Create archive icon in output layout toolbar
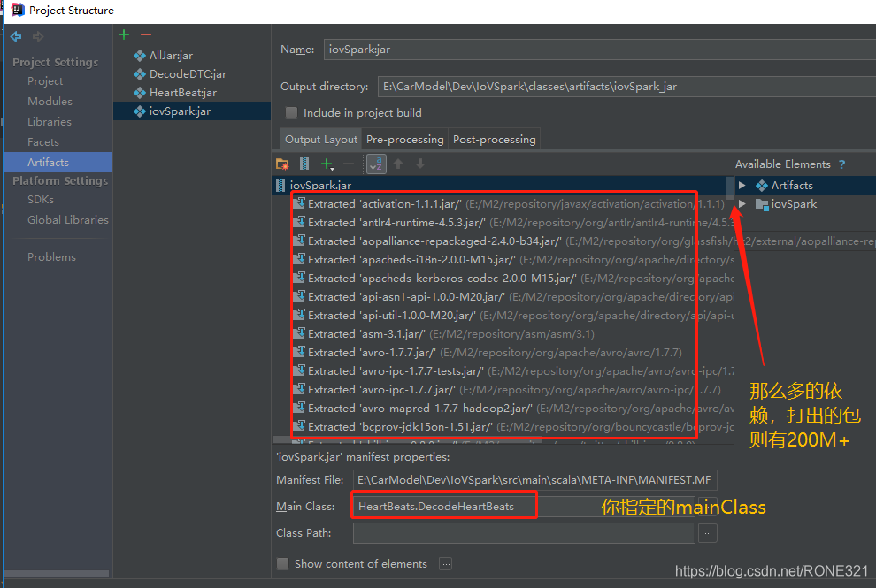 [304, 164]
